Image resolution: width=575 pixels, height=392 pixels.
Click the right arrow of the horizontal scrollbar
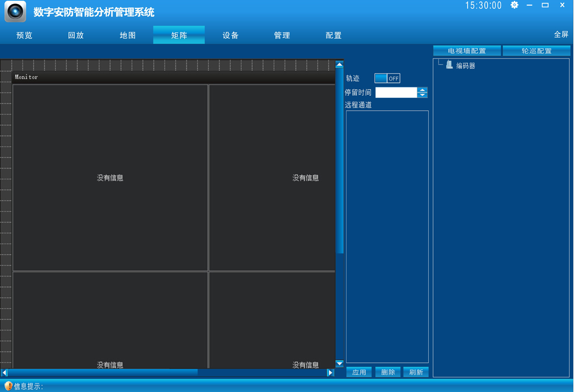[330, 372]
